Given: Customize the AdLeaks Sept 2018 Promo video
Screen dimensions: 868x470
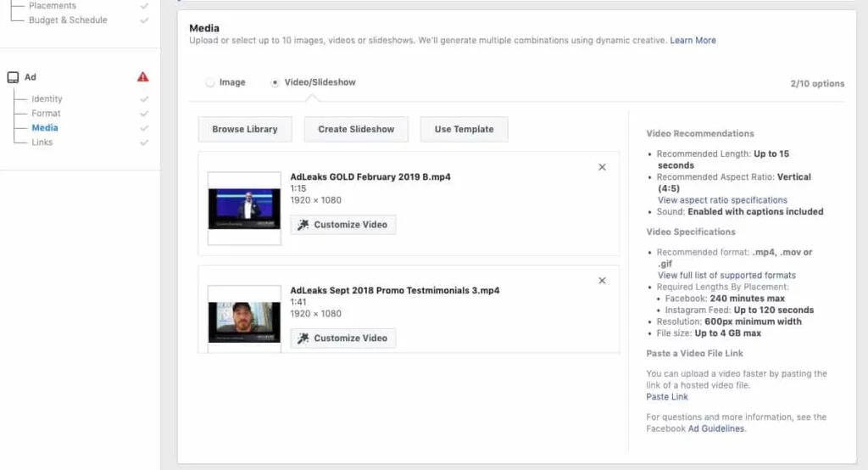Looking at the screenshot, I should point(343,339).
